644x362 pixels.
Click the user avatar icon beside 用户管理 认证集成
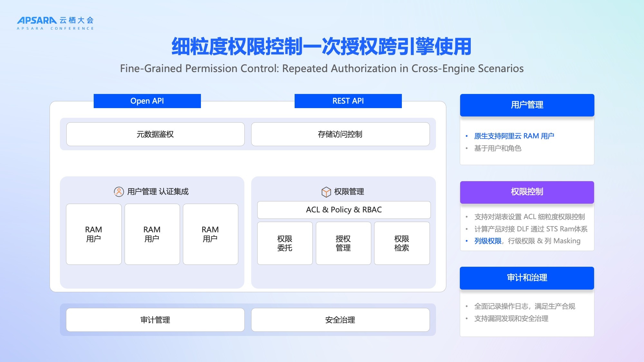pos(119,192)
